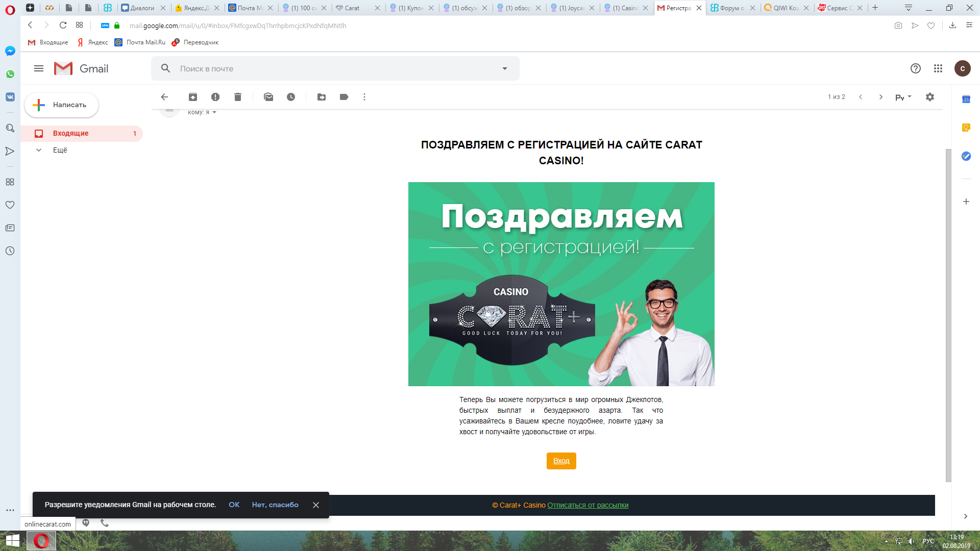
Task: Open taskbar clock and date
Action: [957, 541]
